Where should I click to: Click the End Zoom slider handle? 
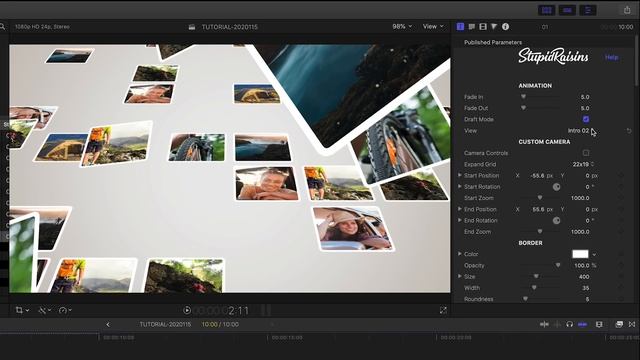540,231
